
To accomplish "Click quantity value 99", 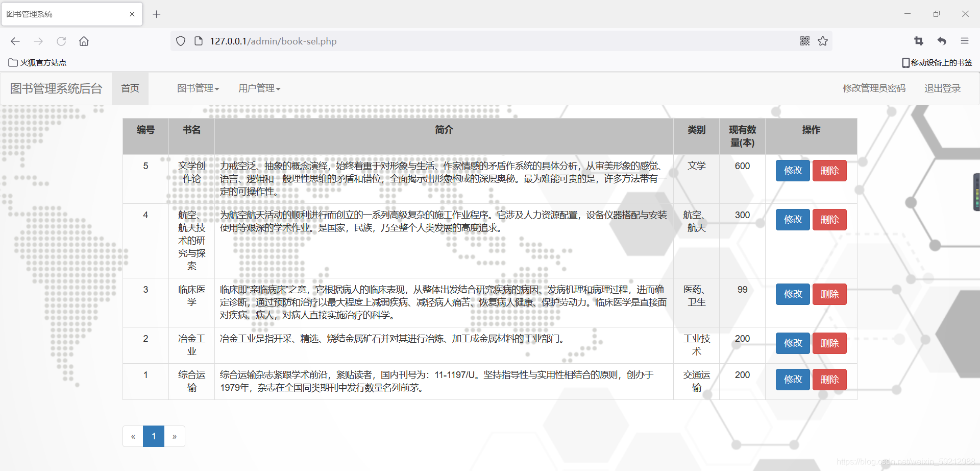I will [x=742, y=290].
